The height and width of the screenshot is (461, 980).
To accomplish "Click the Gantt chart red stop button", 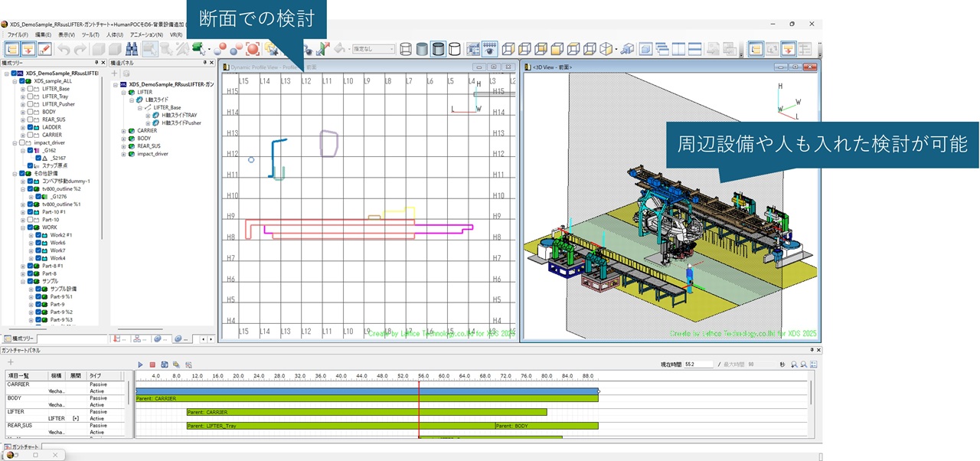I will click(152, 365).
